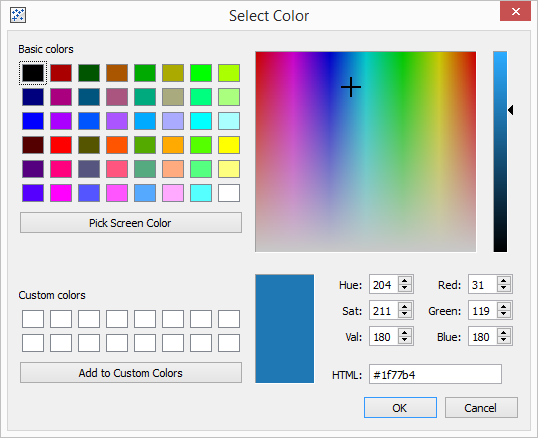Select the first empty custom color slot
Viewport: 538px width, 438px height.
coord(33,319)
